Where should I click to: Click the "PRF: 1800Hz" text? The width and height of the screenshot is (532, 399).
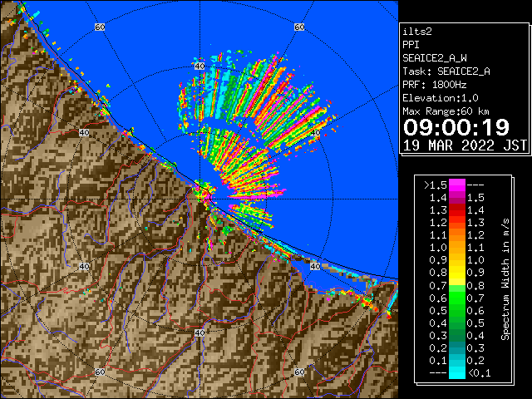tap(435, 85)
